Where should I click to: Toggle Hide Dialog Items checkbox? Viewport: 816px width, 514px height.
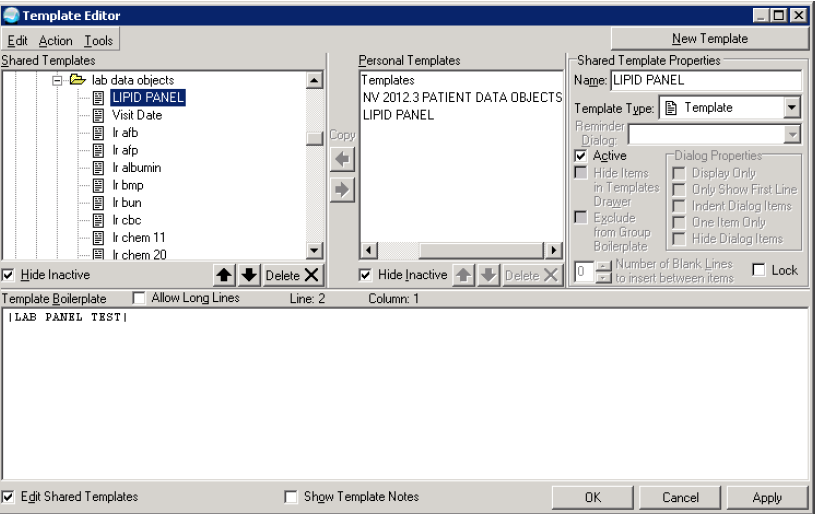[679, 239]
